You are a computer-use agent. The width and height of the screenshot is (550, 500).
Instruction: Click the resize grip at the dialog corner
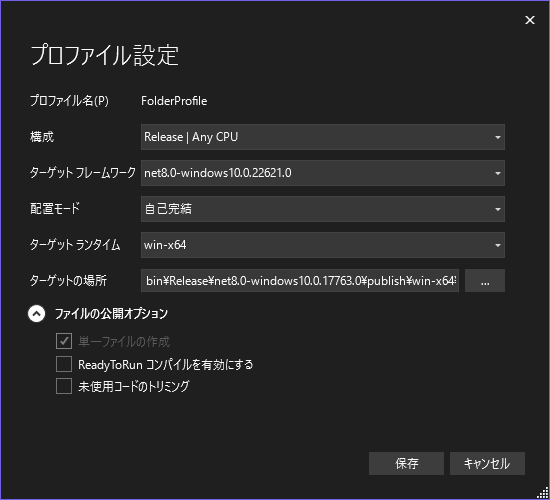[543, 493]
